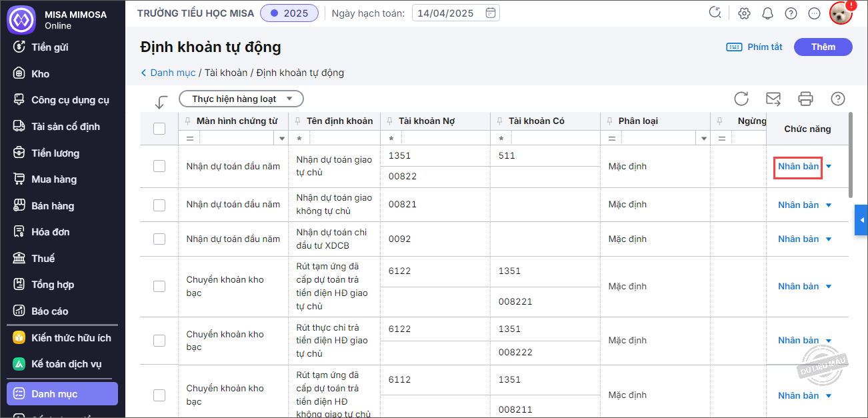Viewport: 868px width, 418px height.
Task: Click the help question mark in header
Action: [x=791, y=13]
